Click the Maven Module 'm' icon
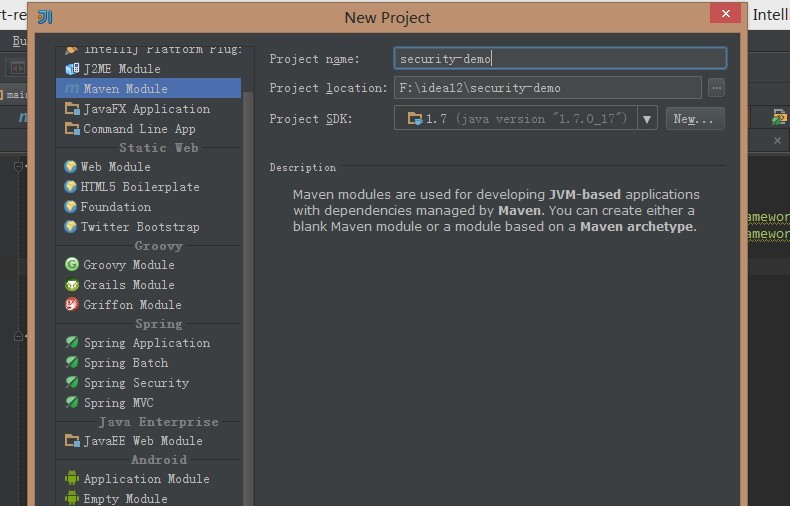Viewport: 790px width, 506px height. tap(72, 89)
